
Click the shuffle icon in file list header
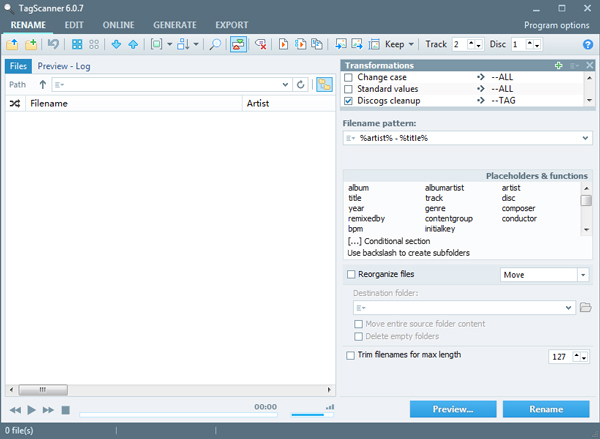(x=15, y=103)
